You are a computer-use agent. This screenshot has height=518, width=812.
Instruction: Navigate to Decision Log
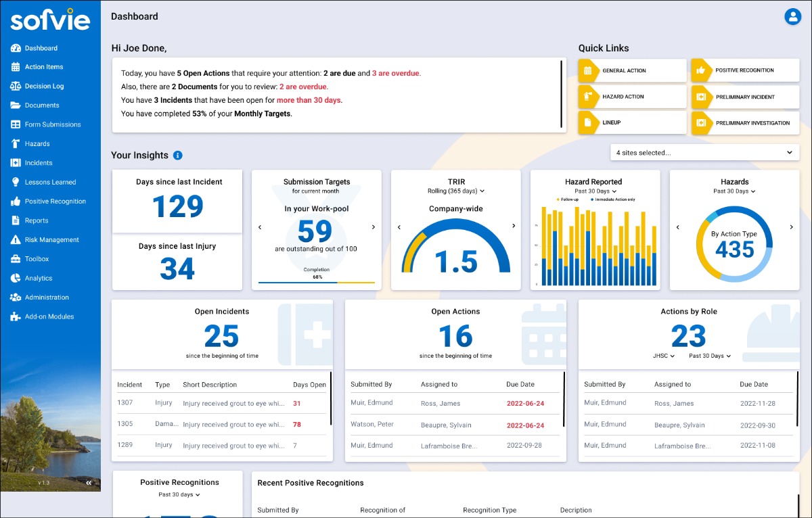click(45, 87)
